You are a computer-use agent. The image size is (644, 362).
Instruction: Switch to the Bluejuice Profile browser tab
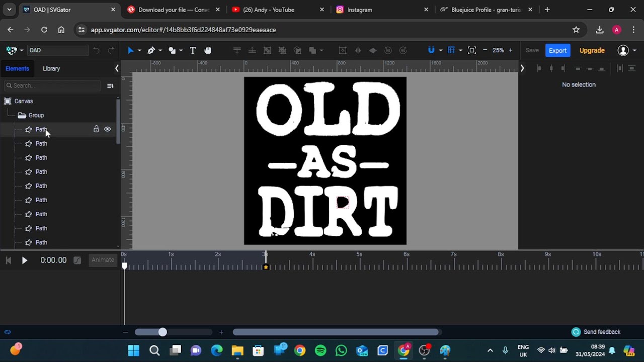487,10
